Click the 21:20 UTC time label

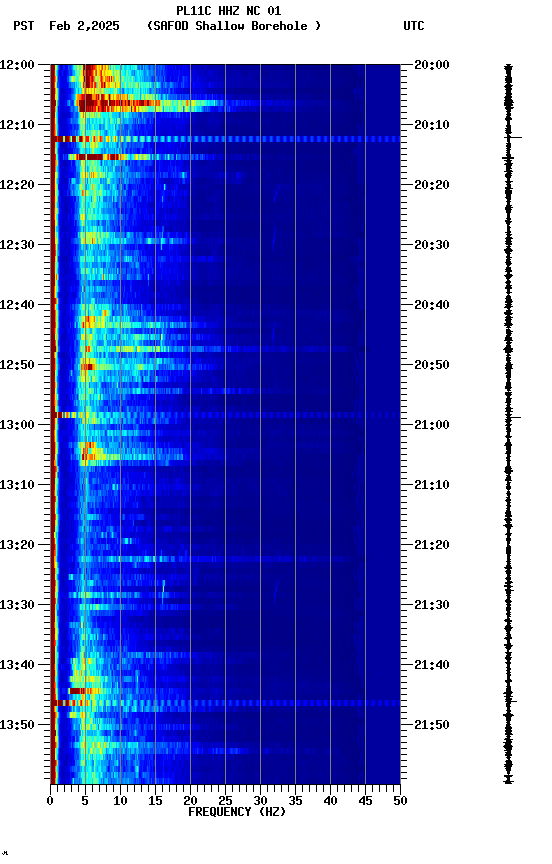(x=432, y=545)
